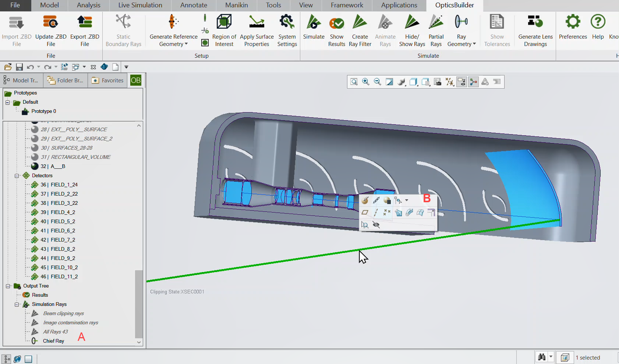This screenshot has height=364, width=619.
Task: Toggle OB OpticsBuilder tree panel
Action: 136,80
